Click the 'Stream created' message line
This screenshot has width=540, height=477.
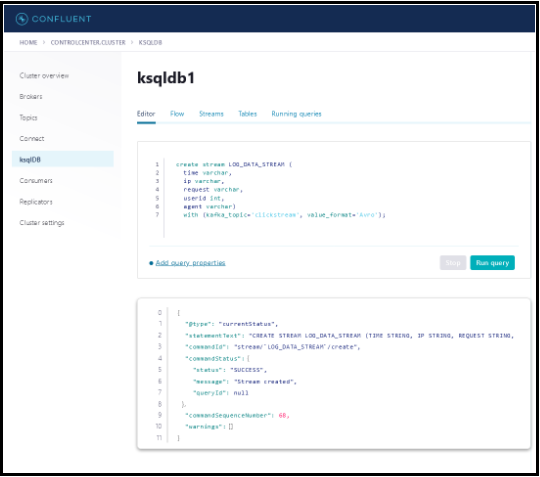point(245,382)
